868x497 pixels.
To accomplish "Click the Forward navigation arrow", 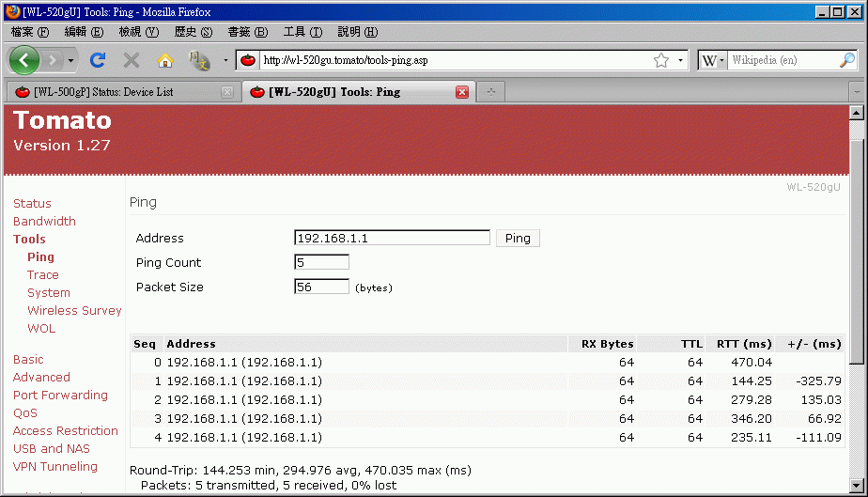I will pos(52,60).
